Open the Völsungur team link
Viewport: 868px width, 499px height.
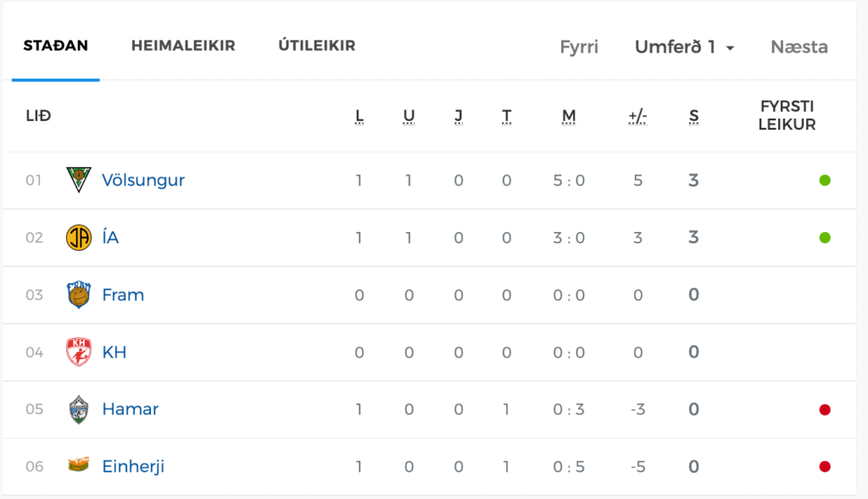tap(143, 180)
